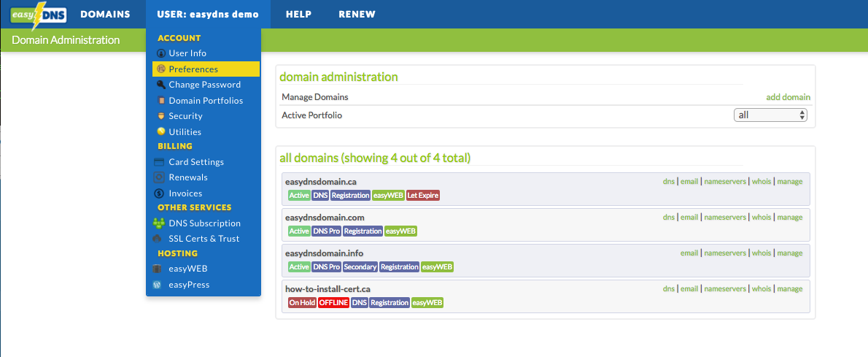Open SSL Certs & Trust entry

(204, 239)
